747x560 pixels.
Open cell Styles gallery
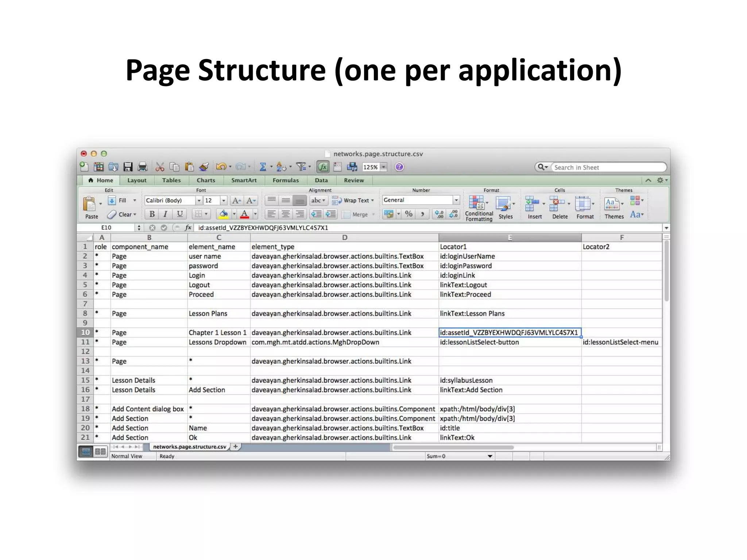click(505, 208)
